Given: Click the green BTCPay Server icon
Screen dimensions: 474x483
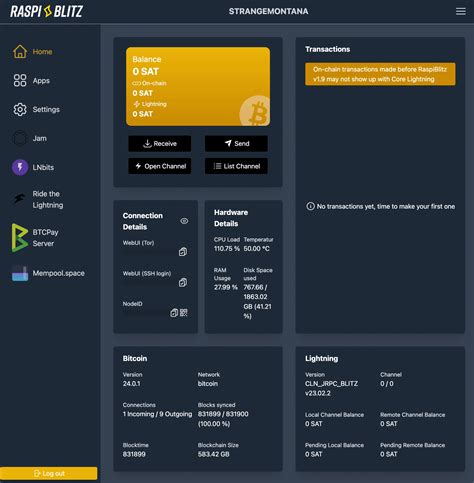Looking at the screenshot, I should pos(19,237).
